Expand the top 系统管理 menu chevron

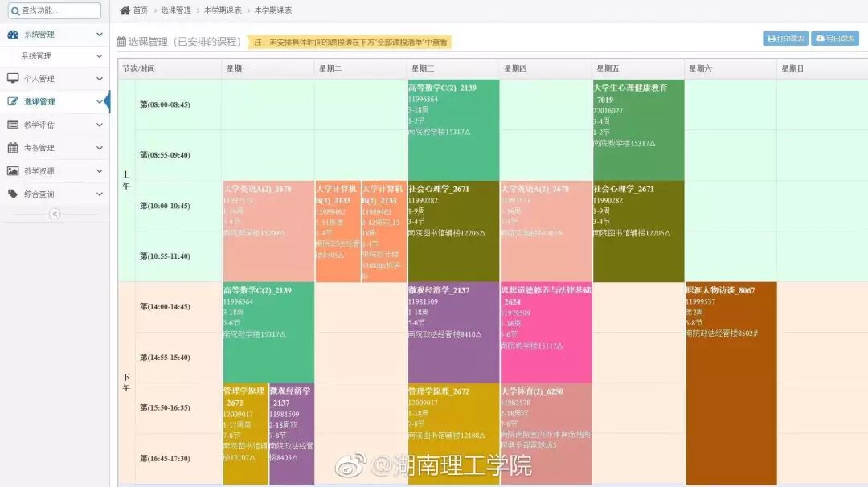point(99,35)
